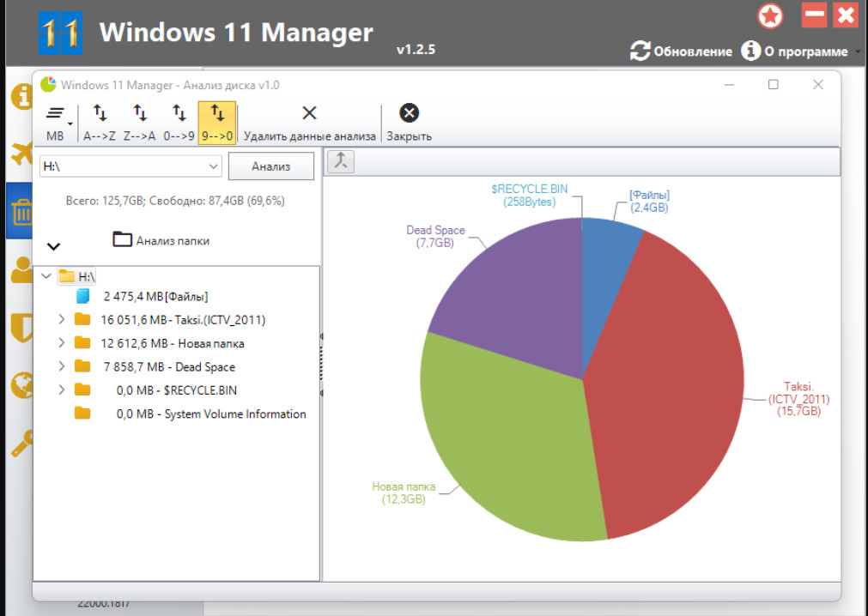
Task: Open the H:\ drive selection dropdown
Action: pyautogui.click(x=214, y=166)
